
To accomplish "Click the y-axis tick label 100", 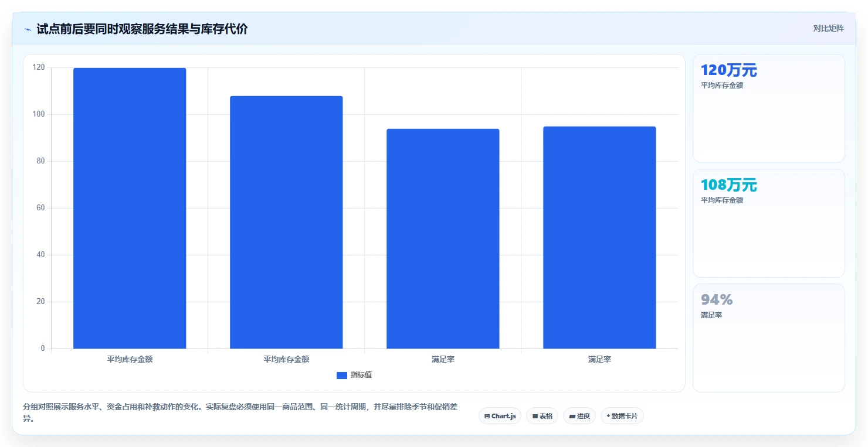I will 39,114.
